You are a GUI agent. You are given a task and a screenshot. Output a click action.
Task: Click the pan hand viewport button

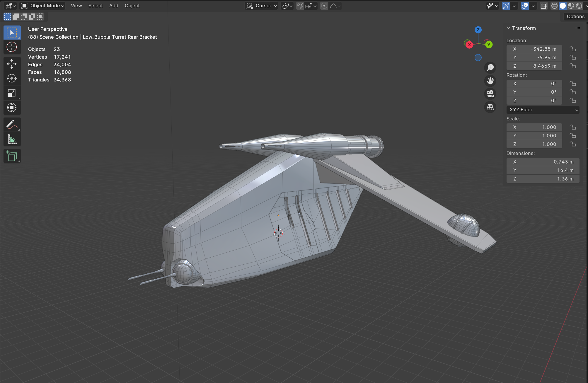490,81
